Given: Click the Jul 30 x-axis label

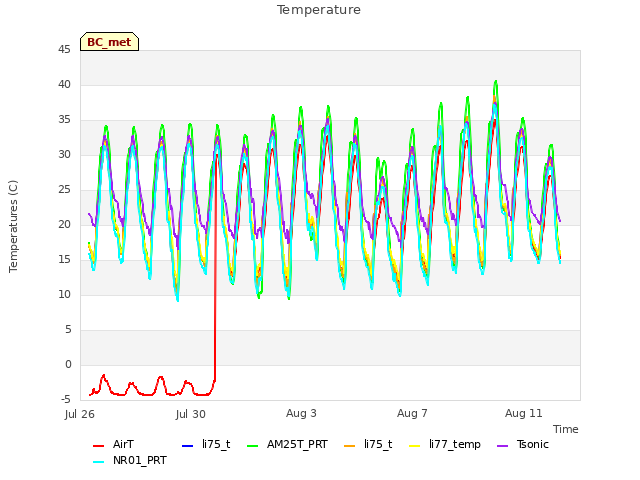Looking at the screenshot, I should coord(191,414).
